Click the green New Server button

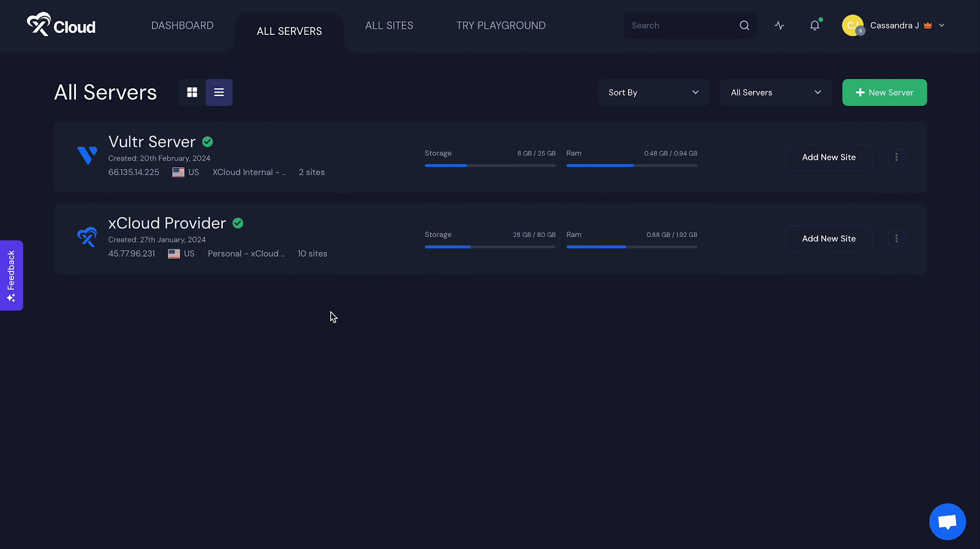tap(884, 93)
